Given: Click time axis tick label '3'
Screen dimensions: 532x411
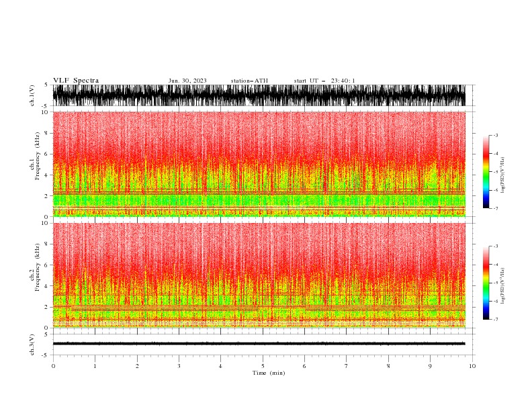Looking at the screenshot, I should pos(179,366).
